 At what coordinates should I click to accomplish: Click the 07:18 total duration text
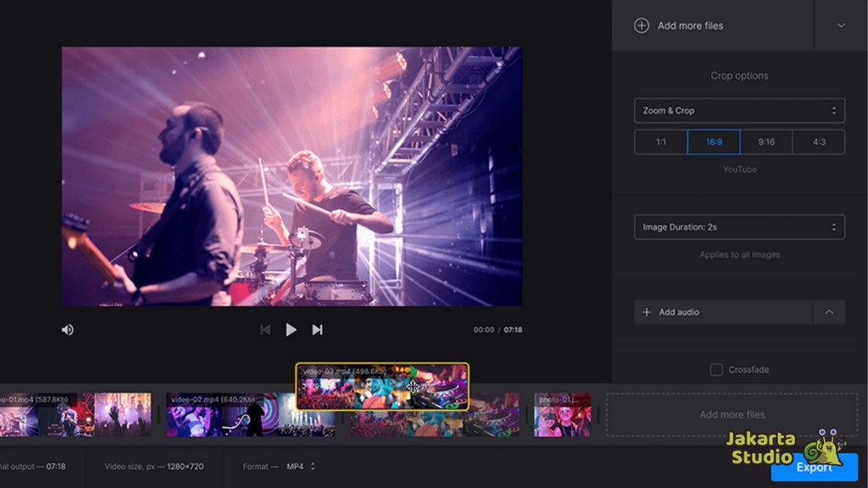(x=513, y=330)
